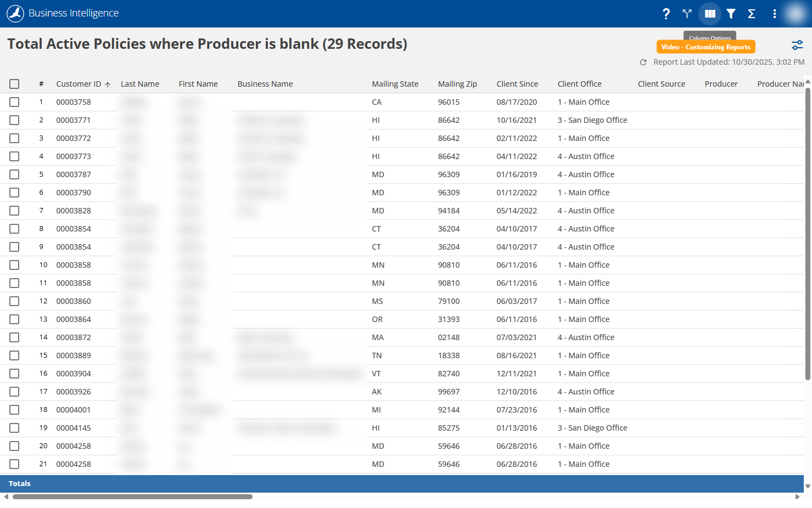Sort by the Customer ID column header
Screen dimensions: 812x508
tap(79, 84)
